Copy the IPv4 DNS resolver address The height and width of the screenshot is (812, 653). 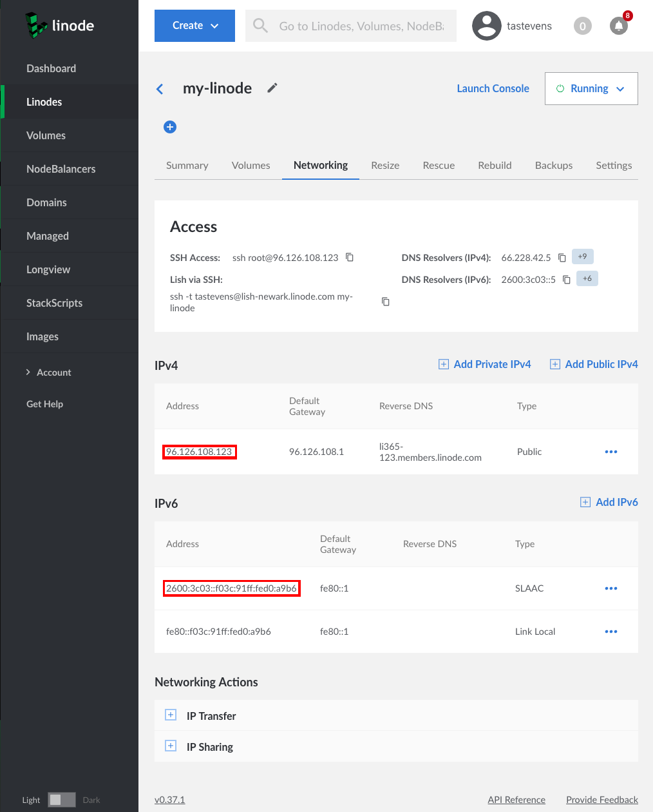(562, 258)
